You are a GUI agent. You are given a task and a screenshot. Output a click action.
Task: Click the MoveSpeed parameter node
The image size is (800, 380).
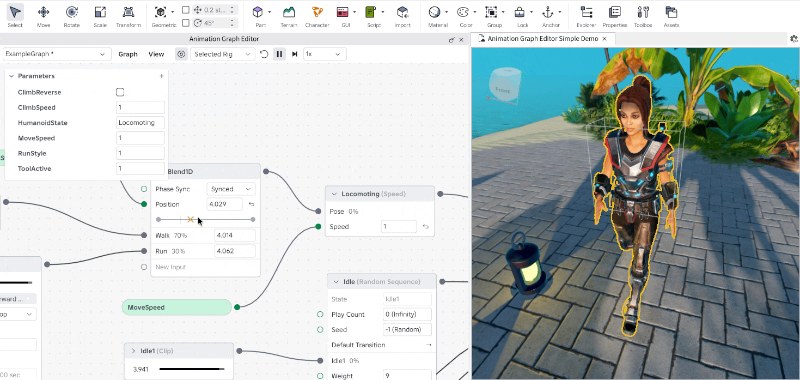coord(177,307)
